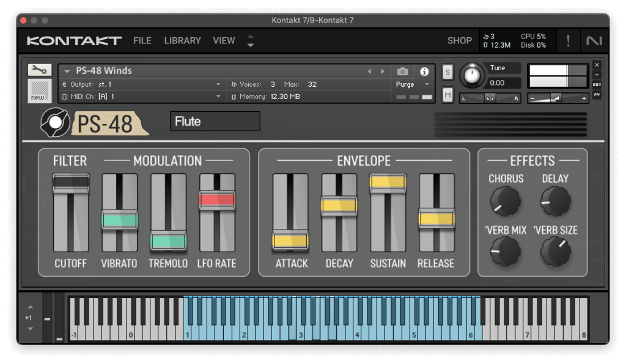Open the LIBRARY menu
626x364 pixels.
(x=182, y=40)
